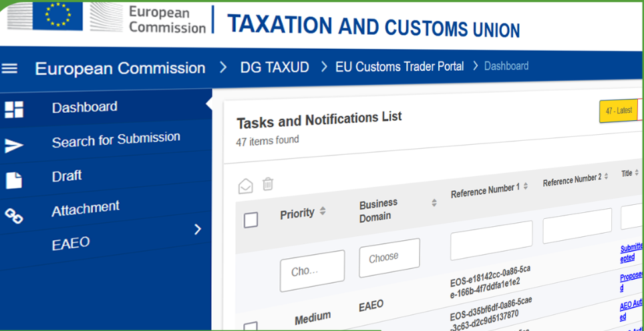Sort by Title column arrows
The image size is (644, 331).
(x=637, y=173)
